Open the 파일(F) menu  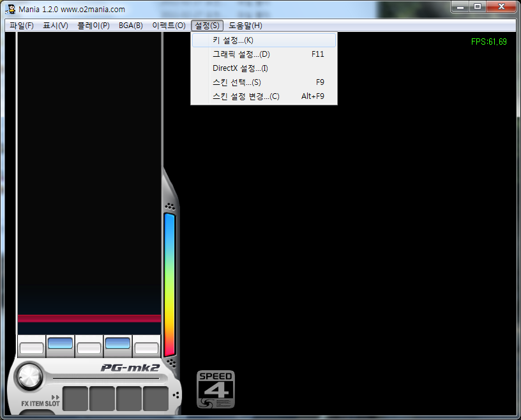pos(22,26)
